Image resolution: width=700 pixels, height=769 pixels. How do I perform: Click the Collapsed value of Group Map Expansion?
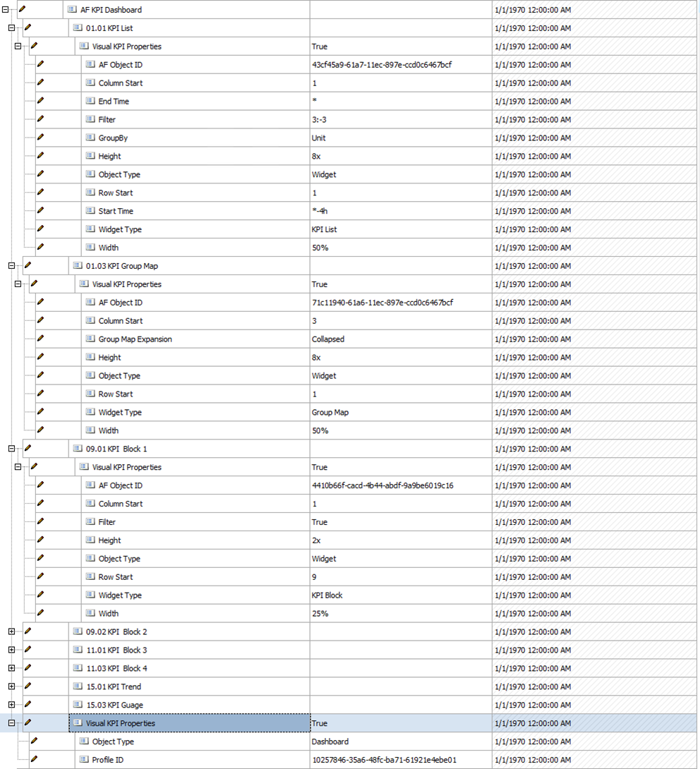click(x=328, y=339)
